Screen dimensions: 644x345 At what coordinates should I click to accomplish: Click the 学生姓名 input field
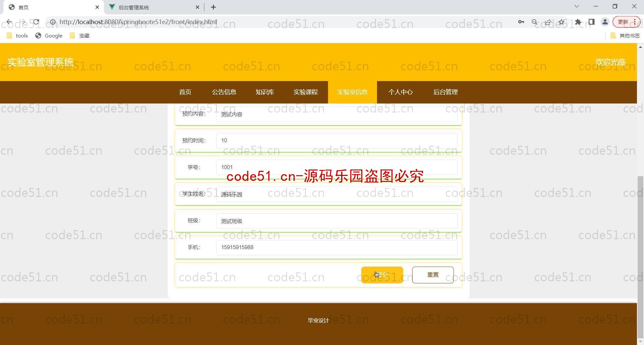pos(337,194)
